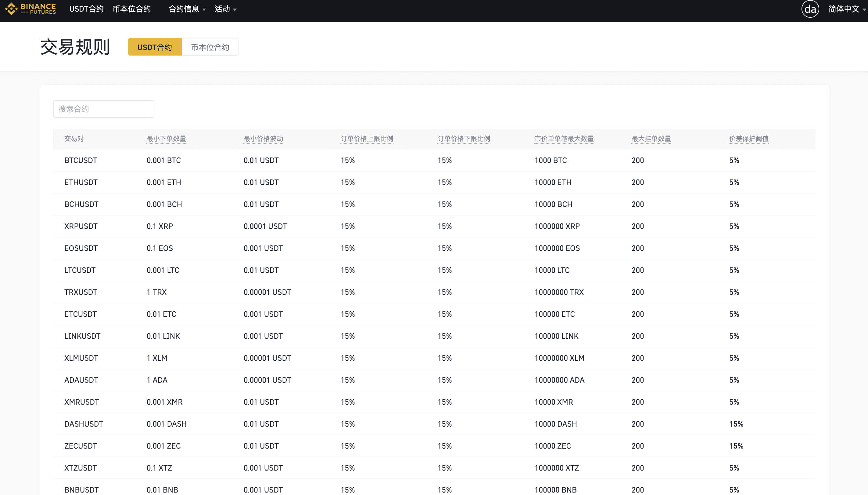Select the ADAUSDT trading pair cell
This screenshot has height=495, width=868.
point(81,380)
